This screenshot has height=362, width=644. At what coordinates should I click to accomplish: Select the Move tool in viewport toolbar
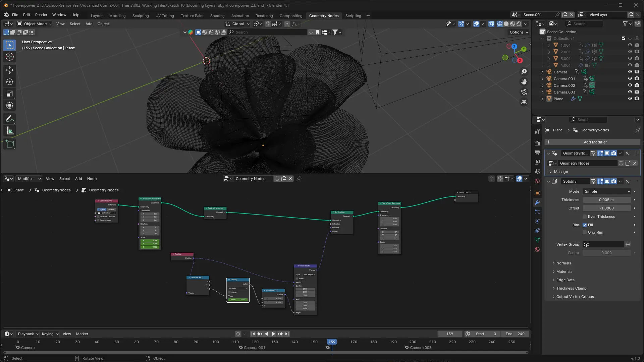click(x=10, y=70)
